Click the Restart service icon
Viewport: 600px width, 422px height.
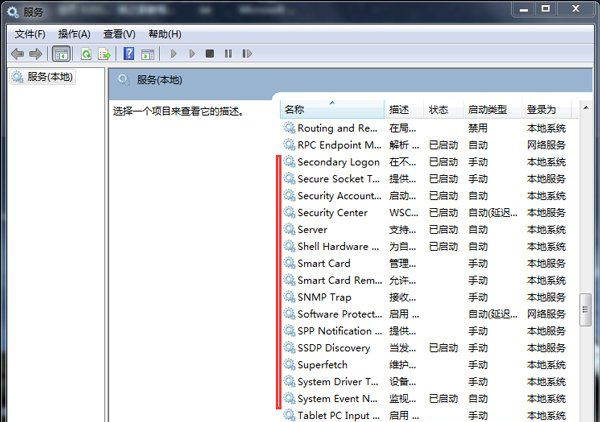click(x=247, y=54)
